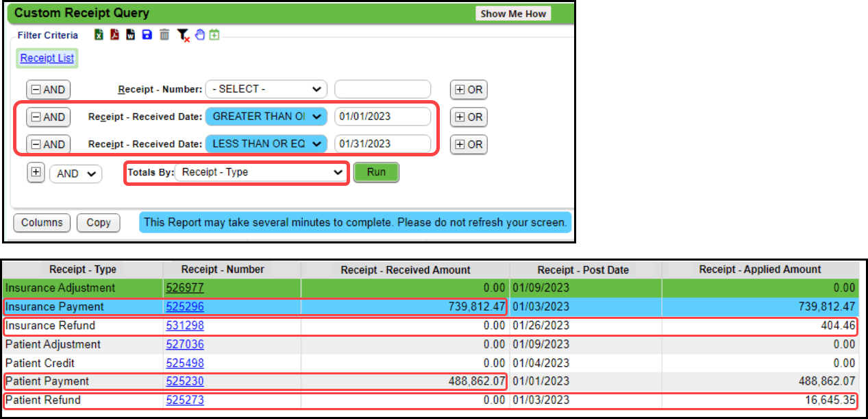Add a new filter row with plus button
The width and height of the screenshot is (868, 419).
(36, 172)
